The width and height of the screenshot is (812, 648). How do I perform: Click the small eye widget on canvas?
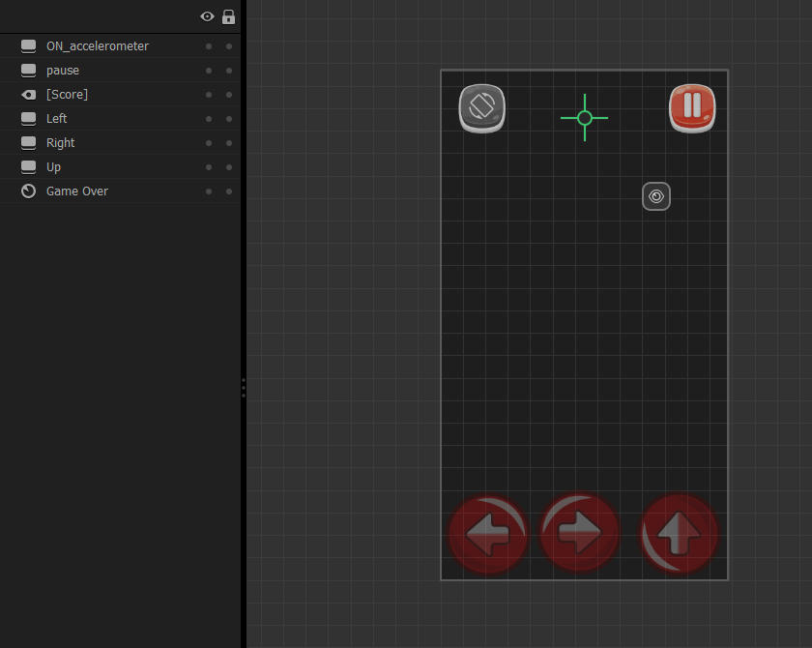[x=656, y=196]
